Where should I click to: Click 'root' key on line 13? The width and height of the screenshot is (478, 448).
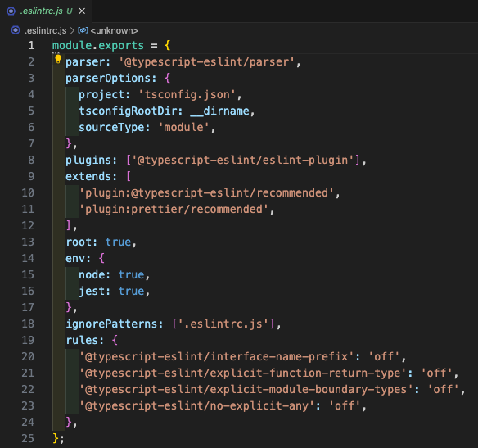[79, 242]
